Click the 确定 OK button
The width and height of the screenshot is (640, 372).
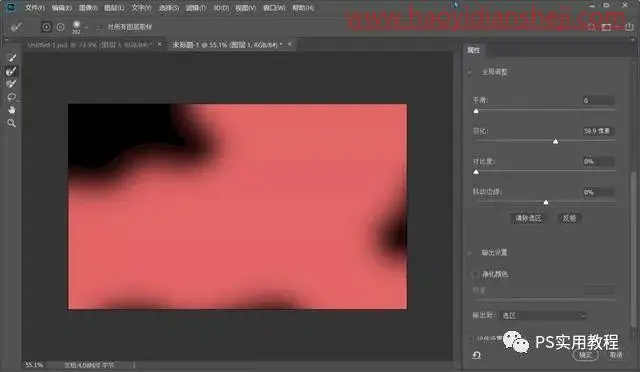[585, 355]
